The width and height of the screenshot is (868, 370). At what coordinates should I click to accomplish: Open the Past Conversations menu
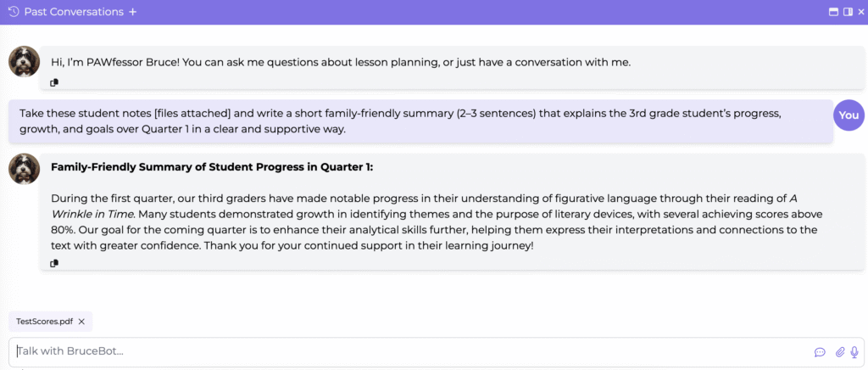pyautogui.click(x=74, y=12)
